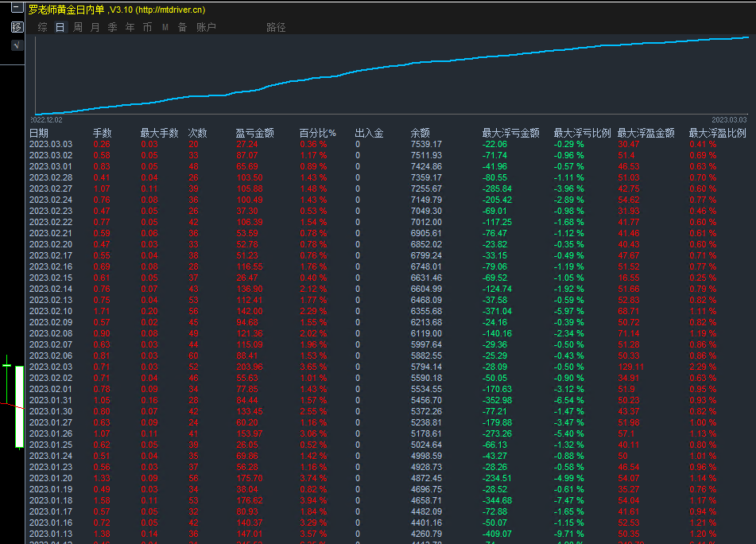The width and height of the screenshot is (756, 544).
Task: Click the 次数 column header
Action: point(198,133)
